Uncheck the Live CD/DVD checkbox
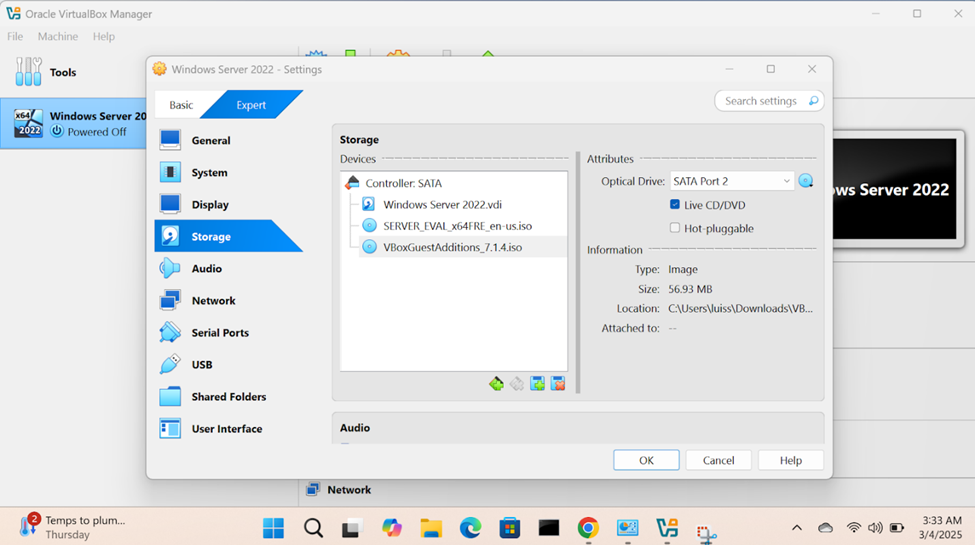This screenshot has width=975, height=545. pos(675,204)
